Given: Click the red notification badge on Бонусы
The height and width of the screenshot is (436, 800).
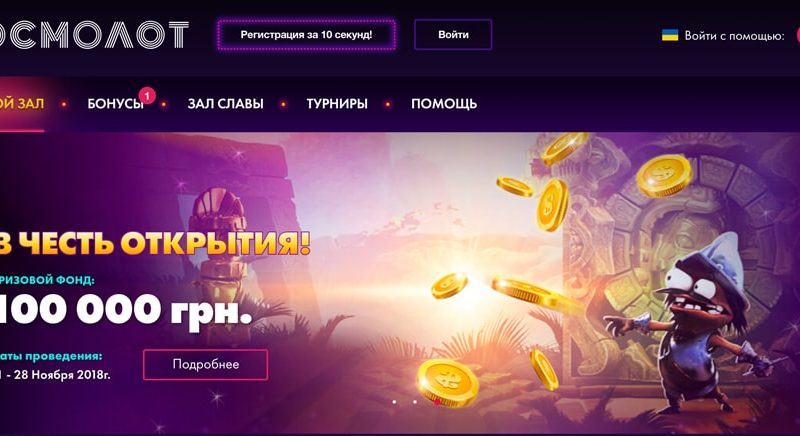Looking at the screenshot, I should pos(147,95).
